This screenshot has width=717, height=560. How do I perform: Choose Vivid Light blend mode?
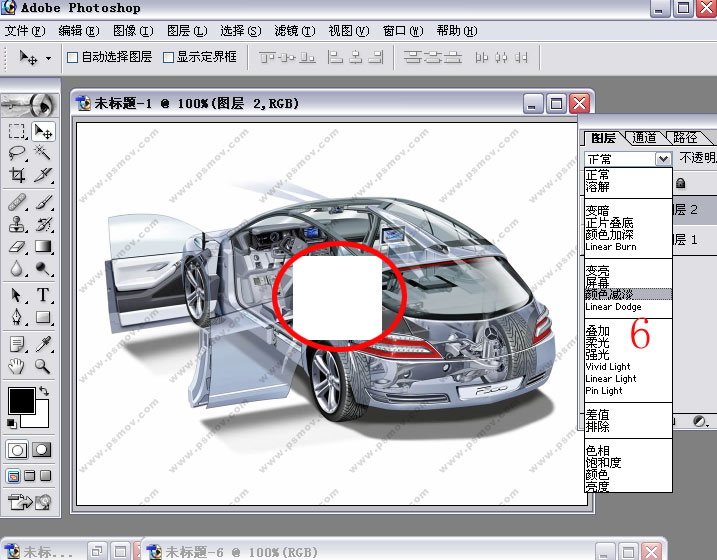(x=608, y=367)
